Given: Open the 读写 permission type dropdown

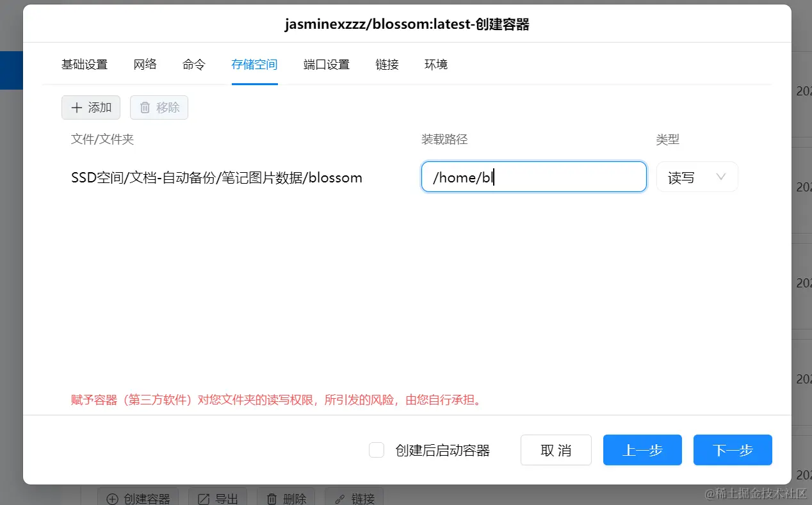Looking at the screenshot, I should 697,177.
